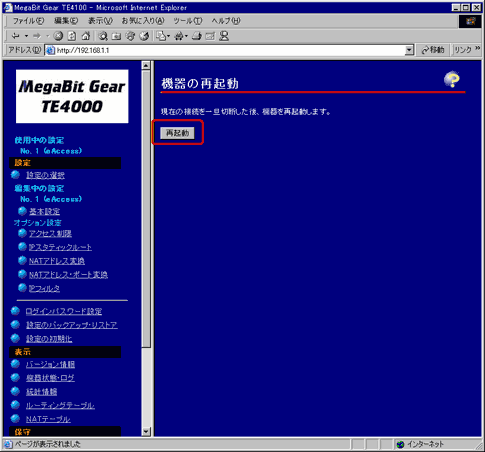Click the sidebar scrollbar down arrow

[146, 432]
